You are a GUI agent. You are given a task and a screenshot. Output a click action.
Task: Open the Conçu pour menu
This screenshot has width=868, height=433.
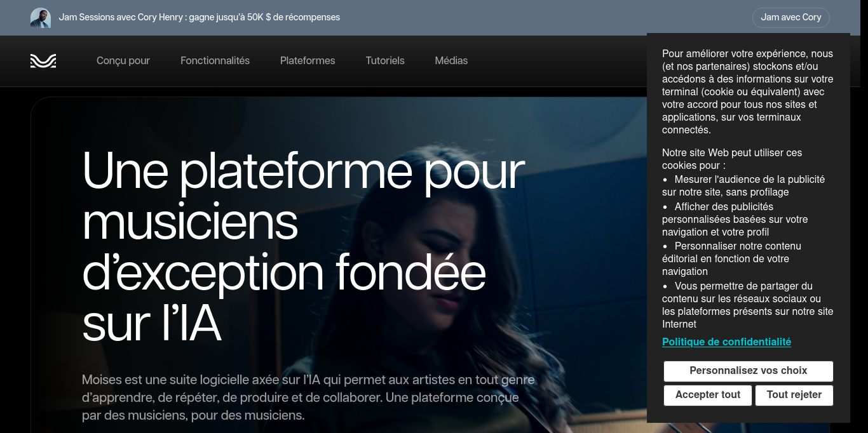click(123, 61)
